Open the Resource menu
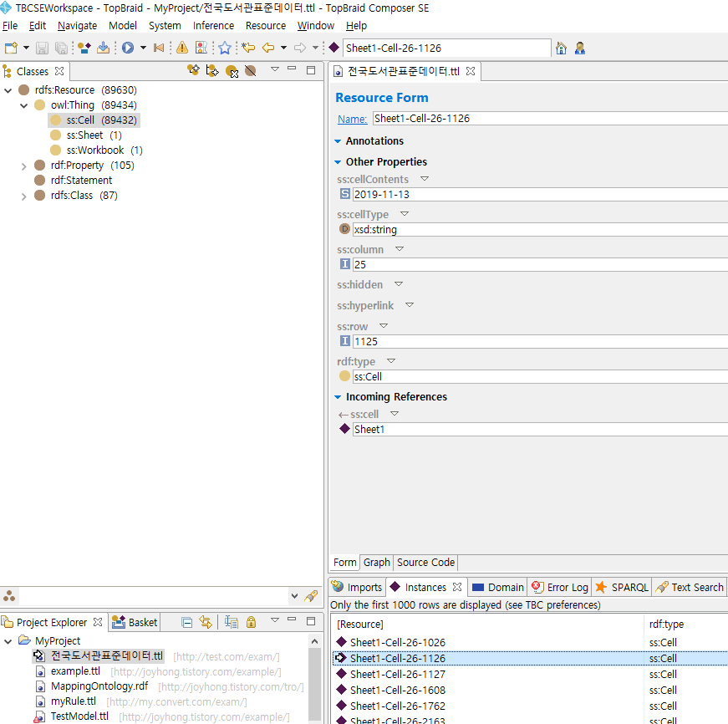The image size is (728, 724). point(266,26)
